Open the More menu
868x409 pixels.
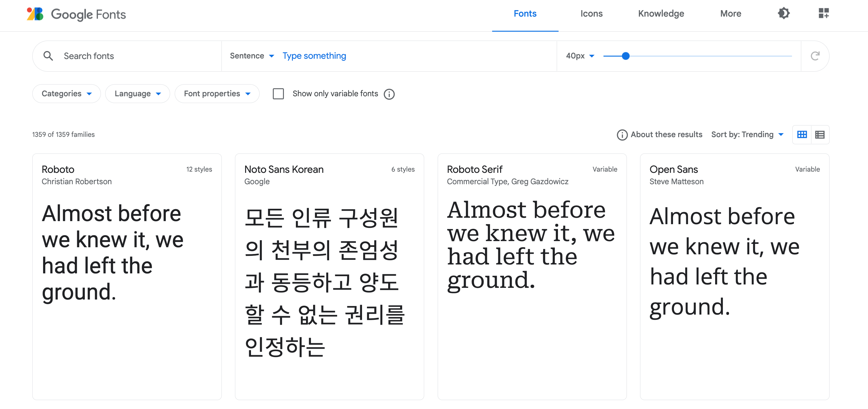731,14
